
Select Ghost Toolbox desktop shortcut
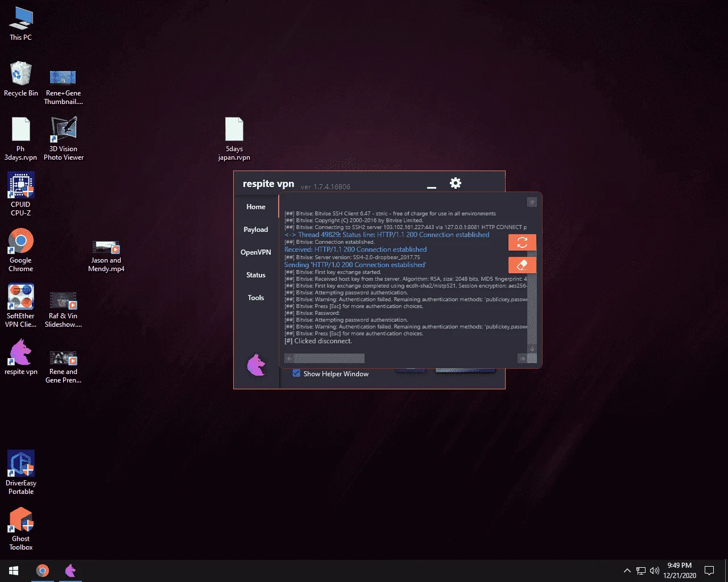(21, 529)
